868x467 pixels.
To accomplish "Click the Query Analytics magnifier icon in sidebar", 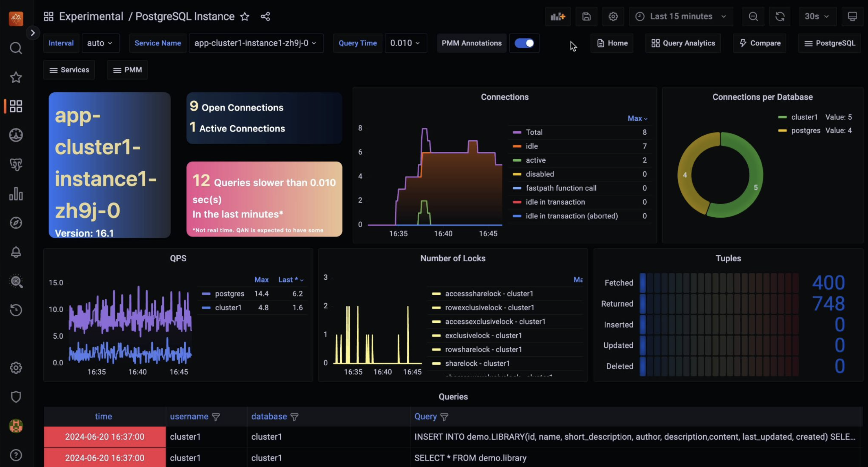I will (16, 281).
